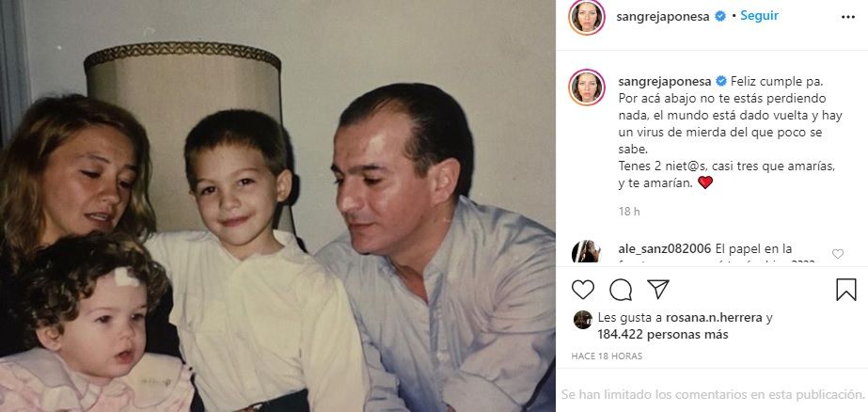Screen dimensions: 868x412
Task: Open sangrejaponesa username in caption
Action: coord(664,82)
